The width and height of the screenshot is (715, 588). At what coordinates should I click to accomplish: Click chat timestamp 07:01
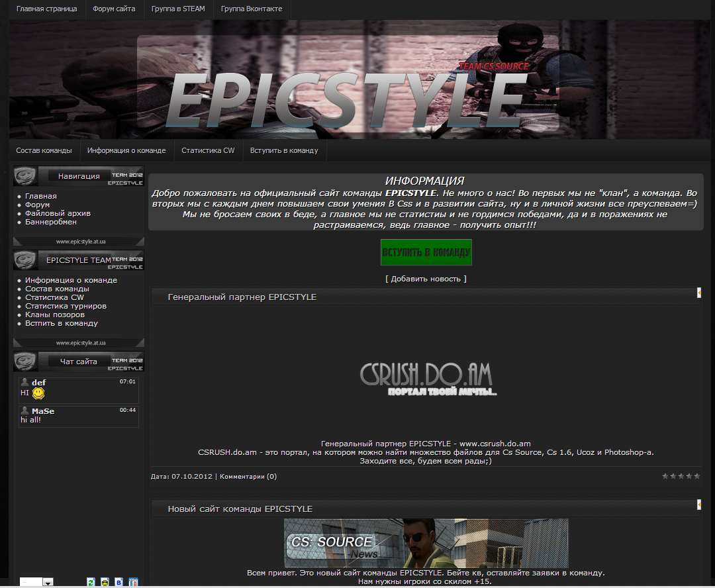[128, 381]
